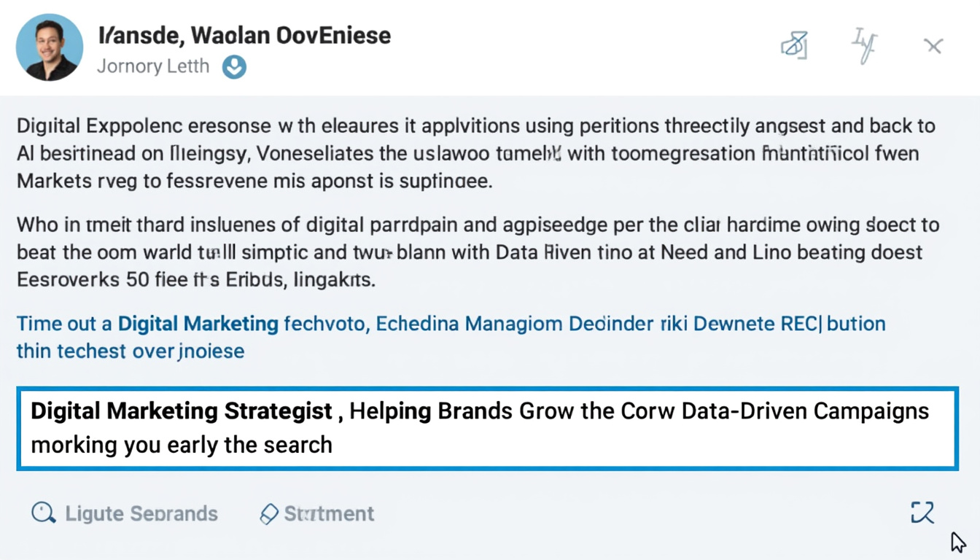Click the thin techest over jnoiese link
This screenshot has width=980, height=560.
coord(129,351)
